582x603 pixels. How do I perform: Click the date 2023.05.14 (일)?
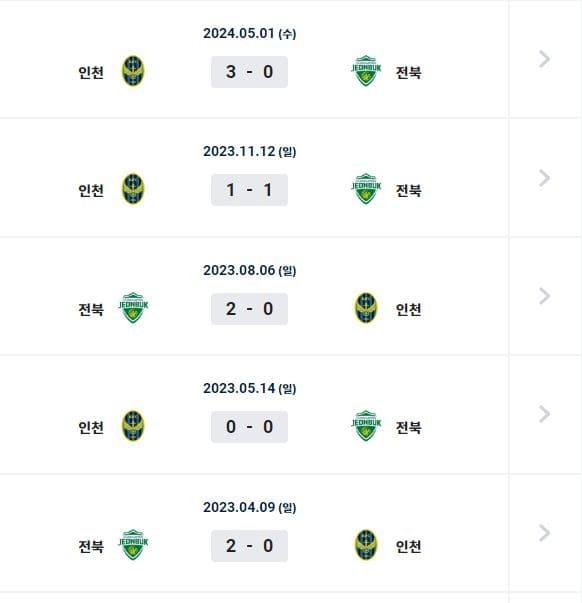250,388
